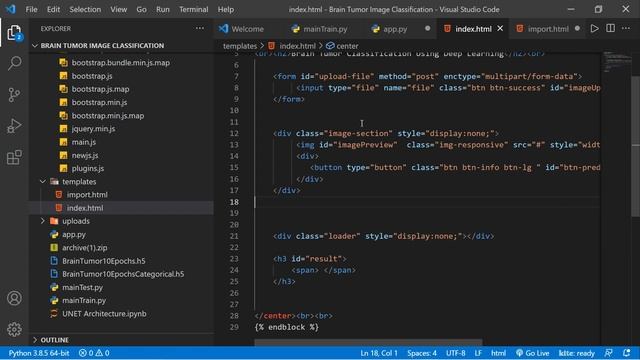Open main.js file

[84, 142]
